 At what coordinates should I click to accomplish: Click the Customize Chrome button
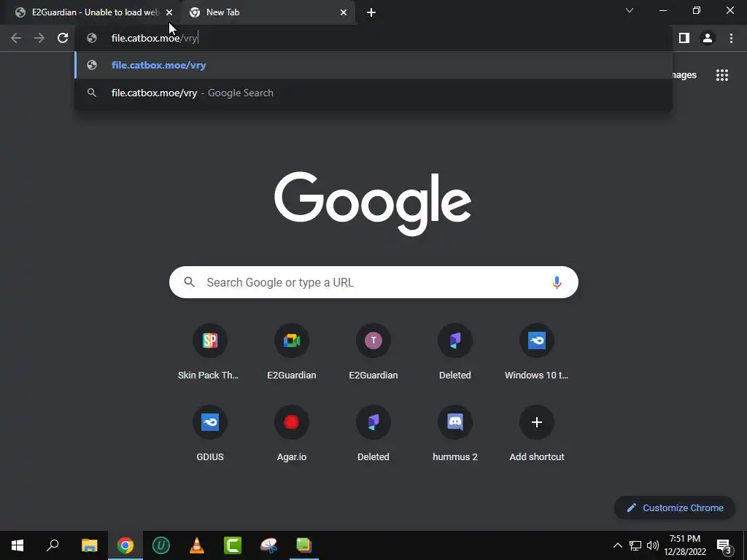click(x=675, y=507)
